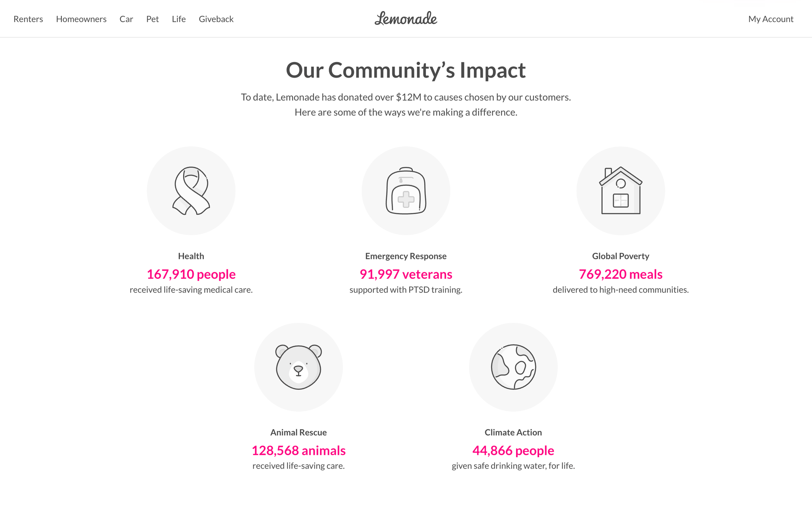Click the Emergency Response category title
This screenshot has height=508, width=812.
406,256
